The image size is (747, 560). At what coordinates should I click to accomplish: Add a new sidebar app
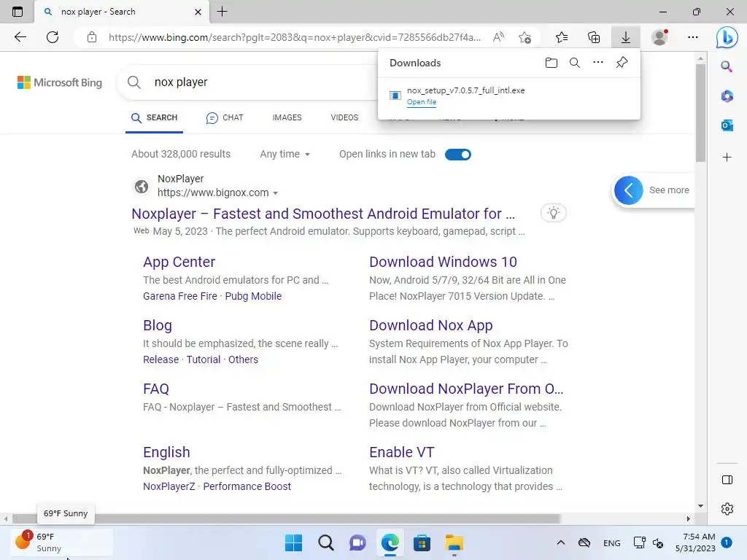click(727, 157)
